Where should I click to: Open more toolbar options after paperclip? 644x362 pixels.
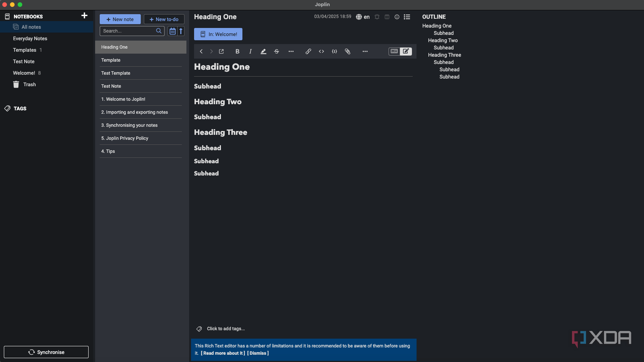click(x=365, y=51)
